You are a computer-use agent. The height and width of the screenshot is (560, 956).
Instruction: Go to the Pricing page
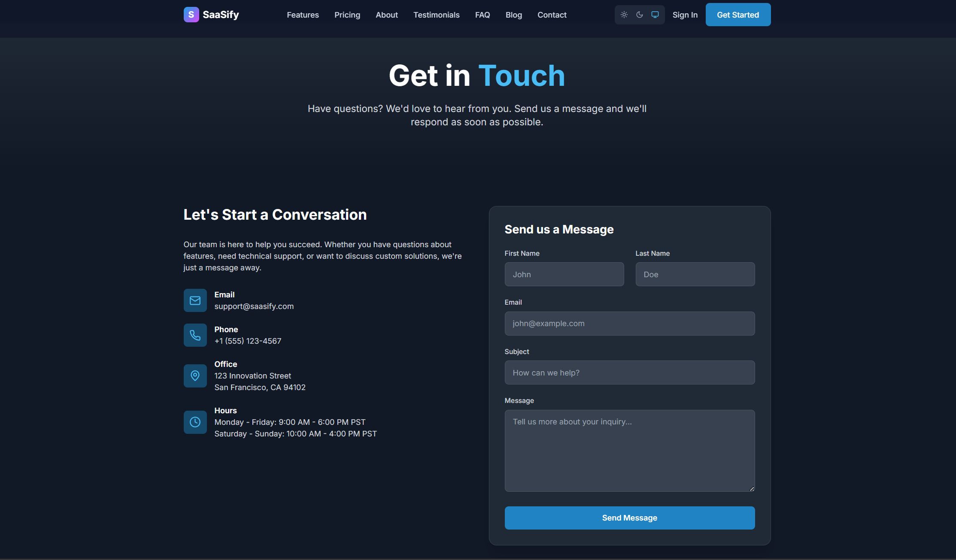pyautogui.click(x=347, y=15)
